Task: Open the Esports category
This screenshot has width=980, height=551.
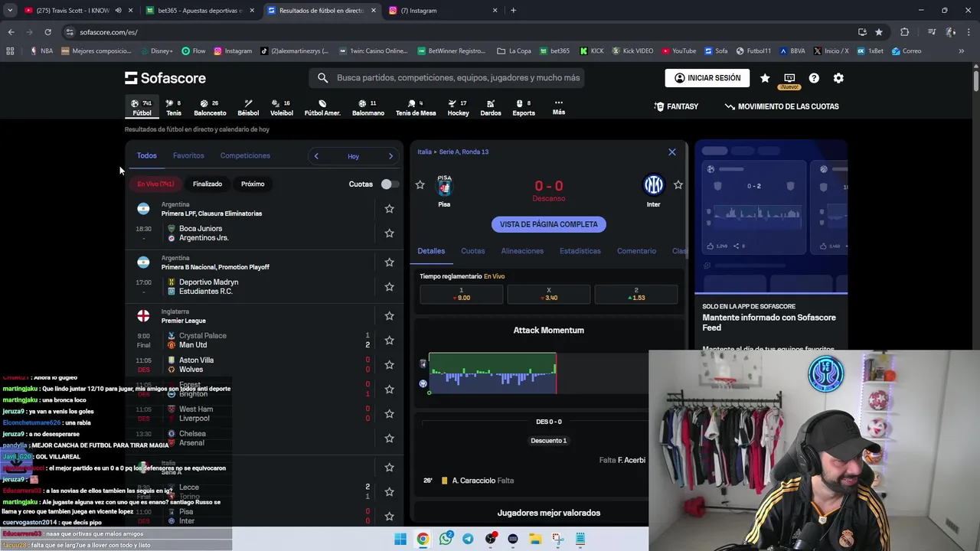Action: pyautogui.click(x=524, y=107)
